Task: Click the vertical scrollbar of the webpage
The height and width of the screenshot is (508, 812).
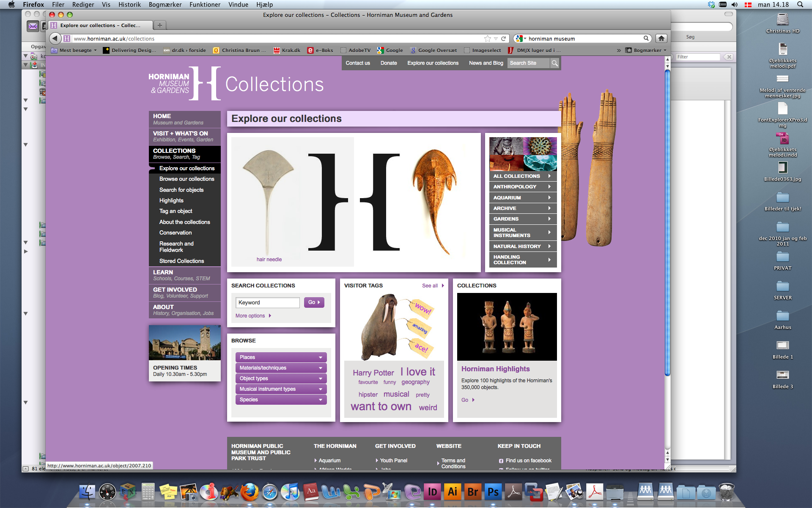Action: coord(667,222)
